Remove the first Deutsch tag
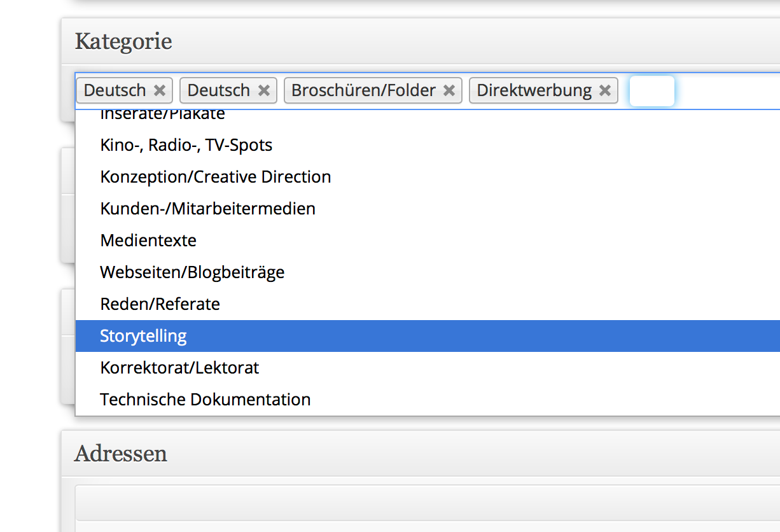 pyautogui.click(x=160, y=91)
